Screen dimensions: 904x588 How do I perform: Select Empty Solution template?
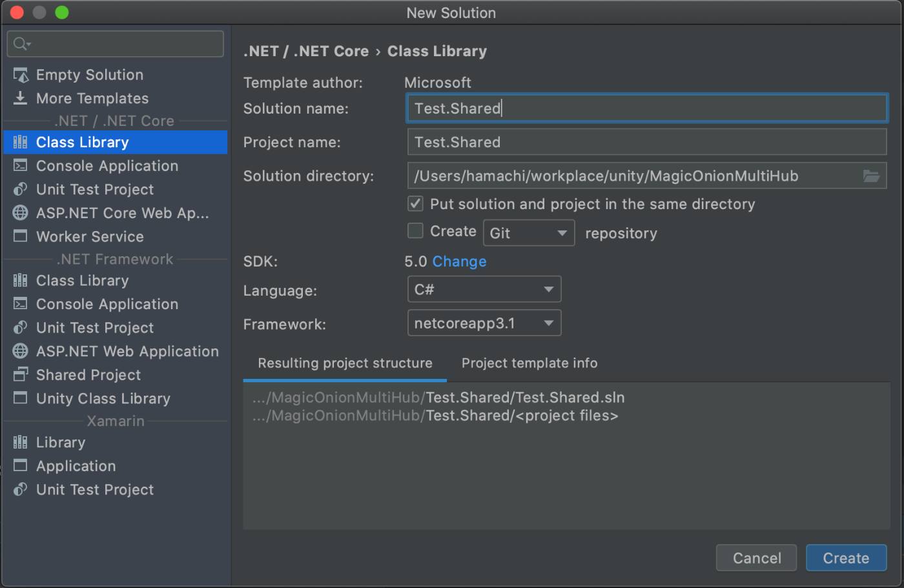[116, 75]
